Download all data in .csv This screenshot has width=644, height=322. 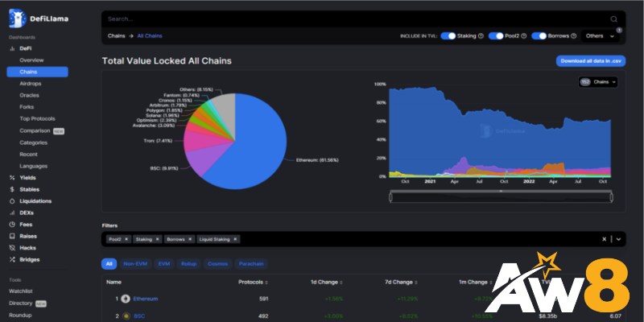[x=591, y=61]
